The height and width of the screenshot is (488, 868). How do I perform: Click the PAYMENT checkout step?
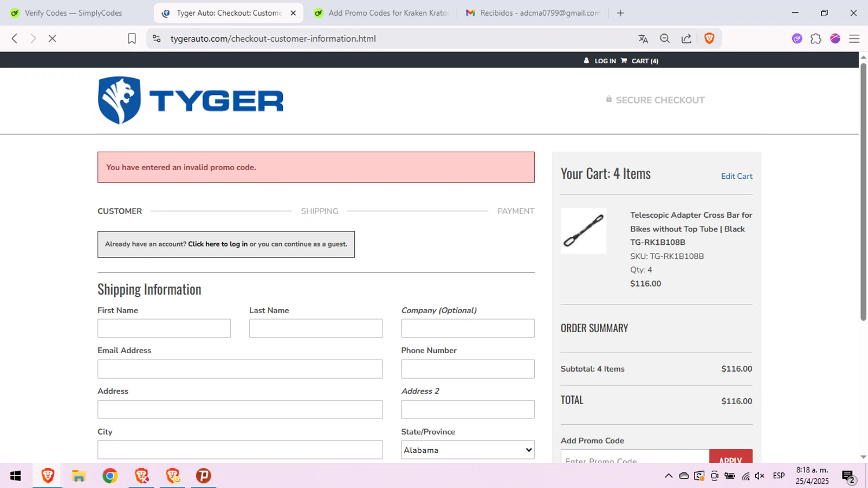coord(516,211)
